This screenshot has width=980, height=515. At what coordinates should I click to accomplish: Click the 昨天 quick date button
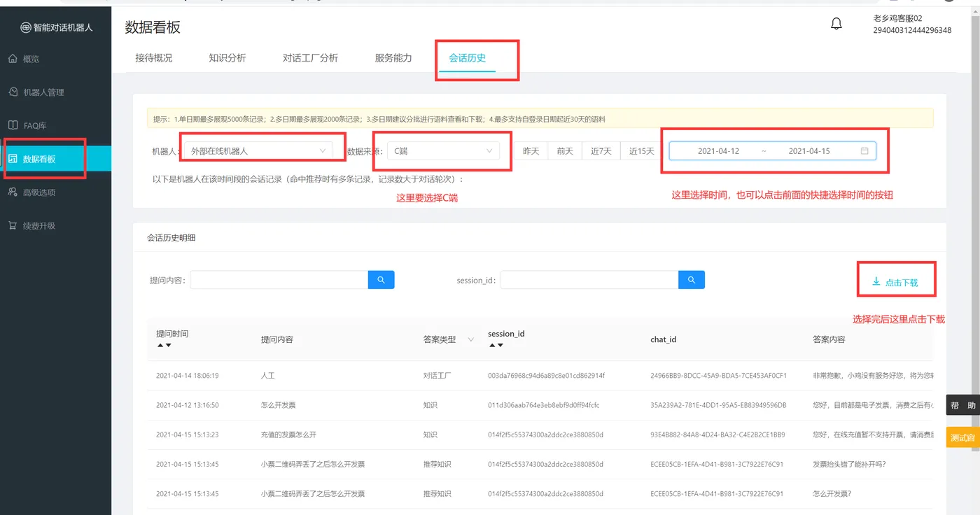[531, 150]
